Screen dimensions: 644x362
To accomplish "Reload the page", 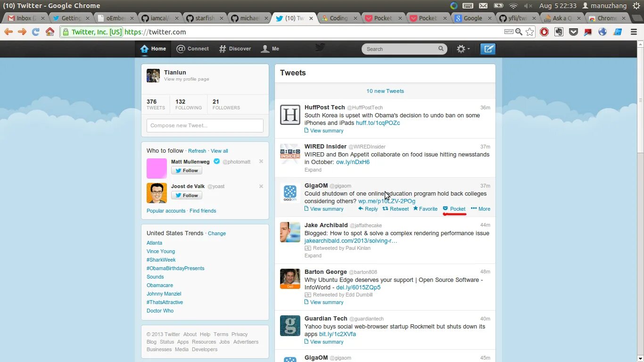I will click(x=35, y=32).
